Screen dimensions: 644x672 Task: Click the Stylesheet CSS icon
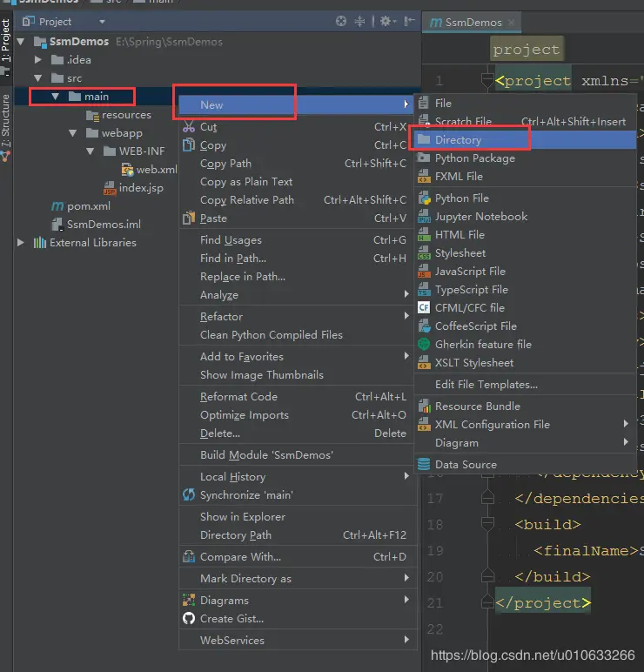pos(424,252)
